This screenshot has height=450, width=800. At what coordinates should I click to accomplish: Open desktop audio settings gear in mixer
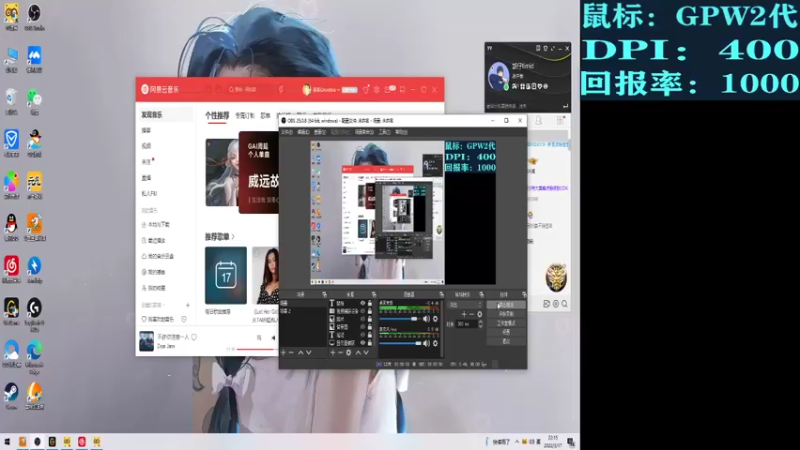[x=435, y=319]
